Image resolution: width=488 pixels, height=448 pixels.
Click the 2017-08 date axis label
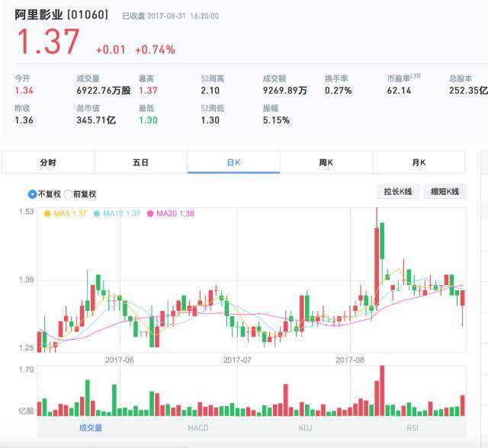(349, 360)
